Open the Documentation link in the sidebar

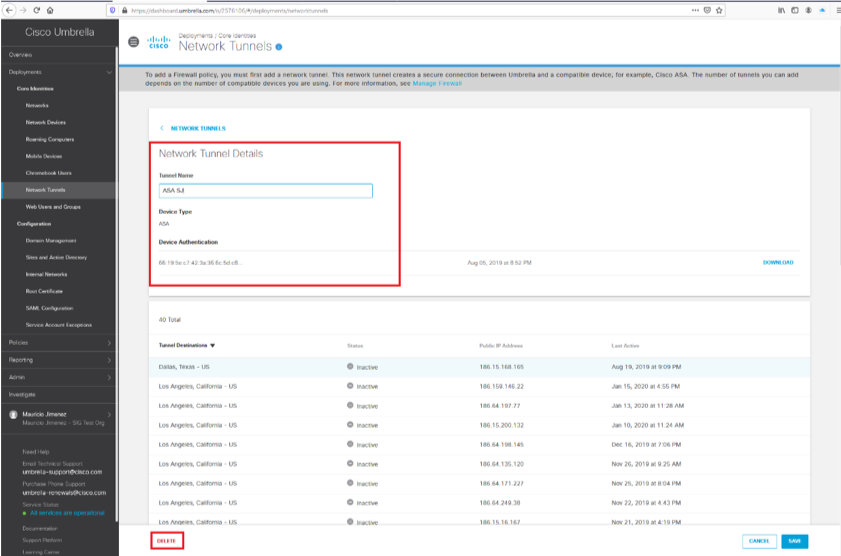click(x=40, y=529)
